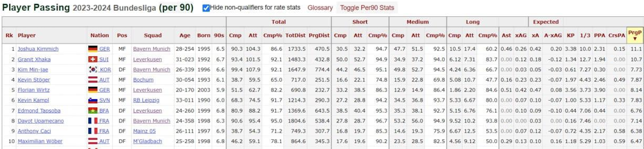Click the Player column header
Screen dimensions: 644x149
tap(27, 35)
